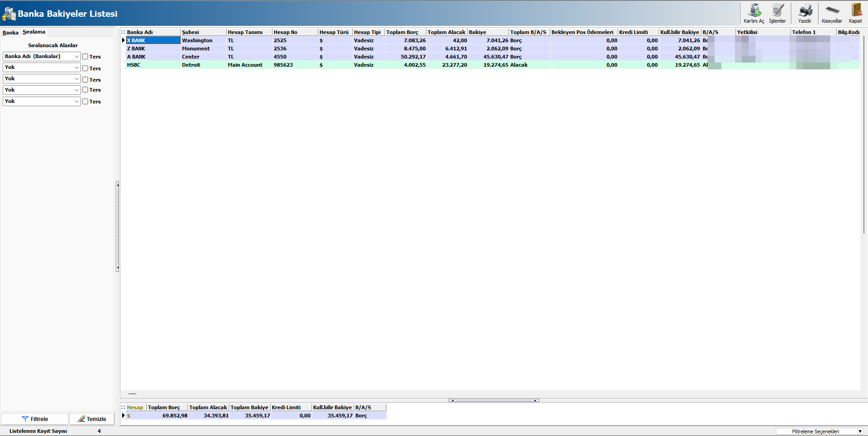The image size is (868, 436).
Task: Switch to the Banka tab
Action: coord(10,33)
